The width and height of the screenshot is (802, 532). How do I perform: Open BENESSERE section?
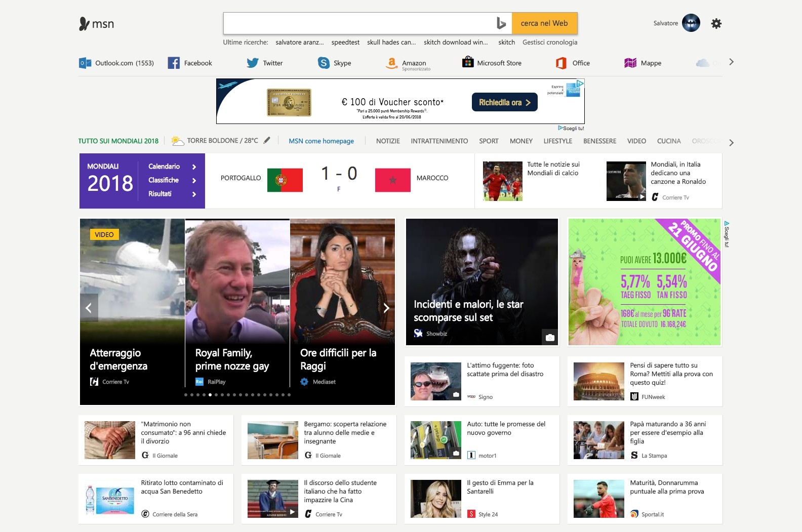coord(599,141)
